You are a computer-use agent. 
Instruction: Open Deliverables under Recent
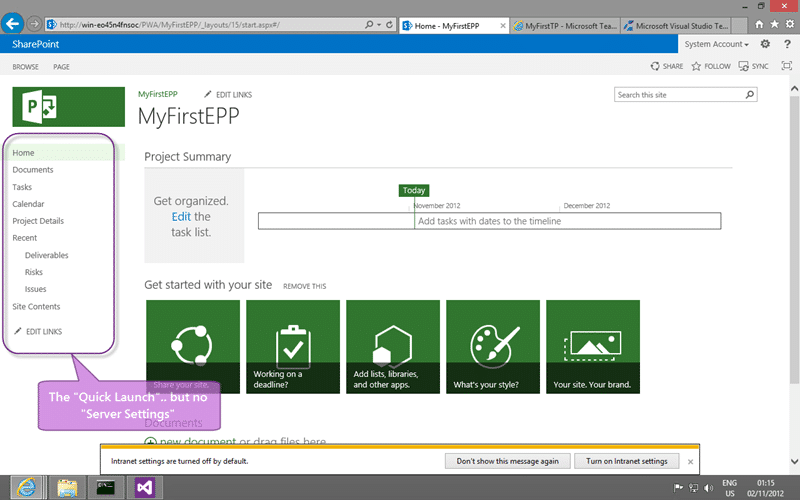46,255
